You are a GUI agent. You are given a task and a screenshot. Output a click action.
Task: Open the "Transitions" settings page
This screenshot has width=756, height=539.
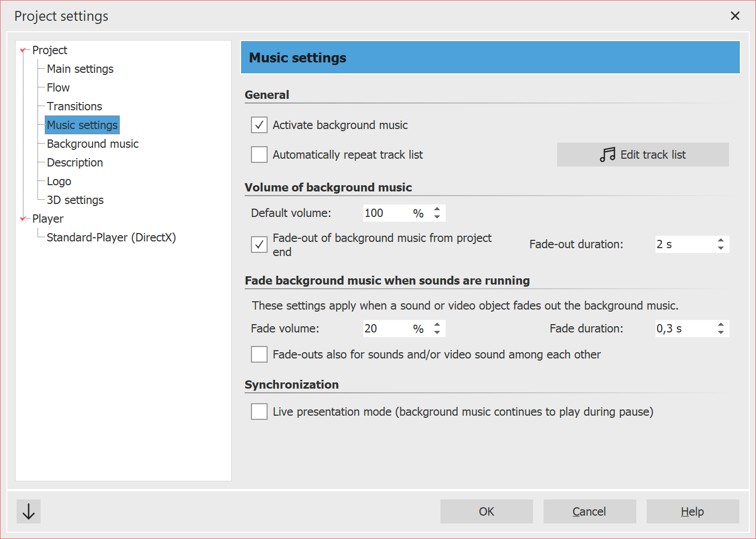[74, 106]
